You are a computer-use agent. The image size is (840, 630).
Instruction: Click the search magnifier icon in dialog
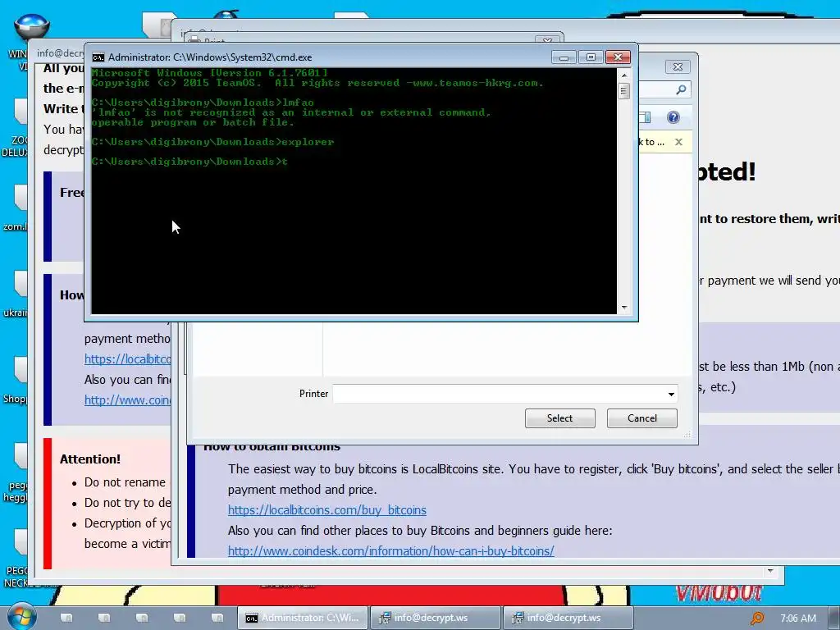[x=681, y=90]
